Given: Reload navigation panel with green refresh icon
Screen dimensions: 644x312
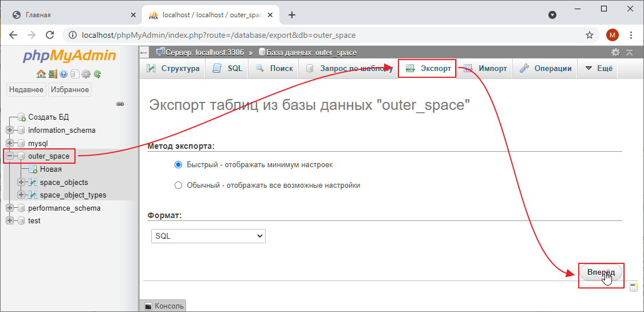Looking at the screenshot, I should click(97, 74).
